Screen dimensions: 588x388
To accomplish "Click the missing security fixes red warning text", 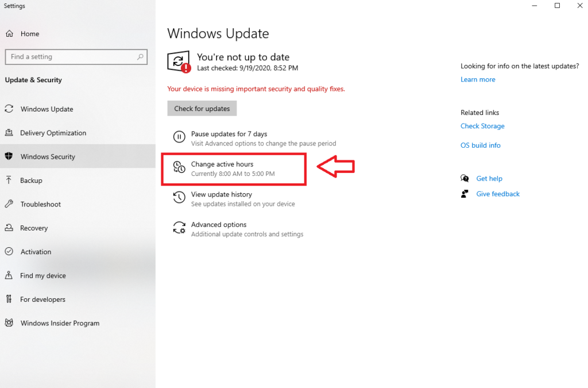I will (256, 89).
